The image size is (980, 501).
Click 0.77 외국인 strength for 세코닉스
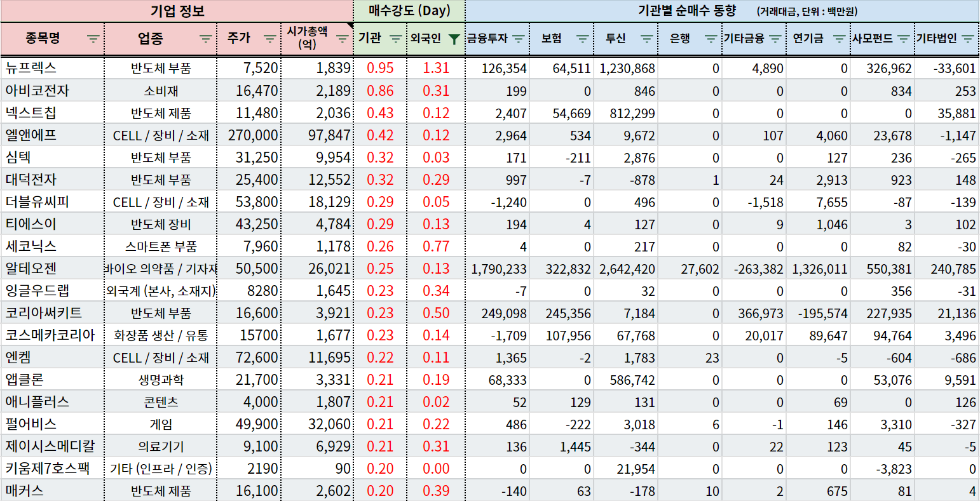pyautogui.click(x=436, y=246)
